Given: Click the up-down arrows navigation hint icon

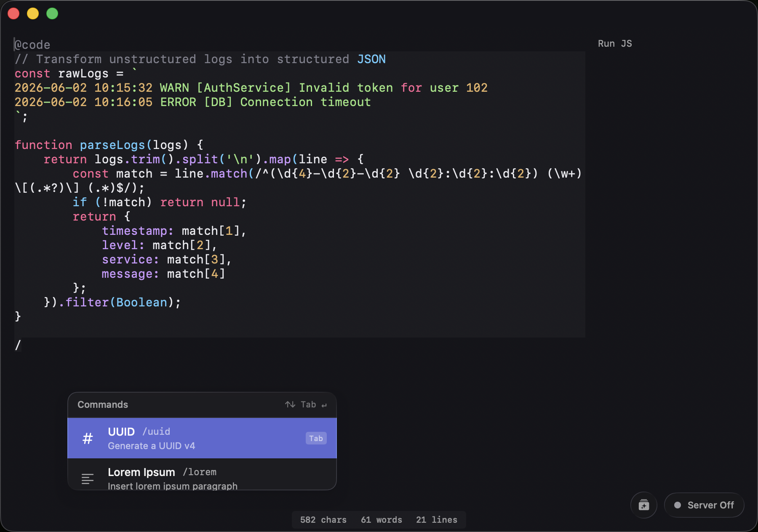Looking at the screenshot, I should pos(290,404).
